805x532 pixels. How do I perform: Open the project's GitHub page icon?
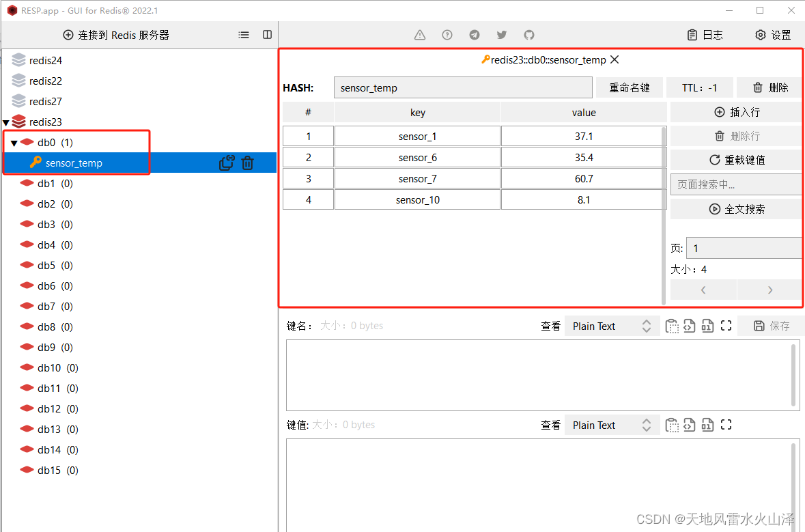(x=529, y=34)
